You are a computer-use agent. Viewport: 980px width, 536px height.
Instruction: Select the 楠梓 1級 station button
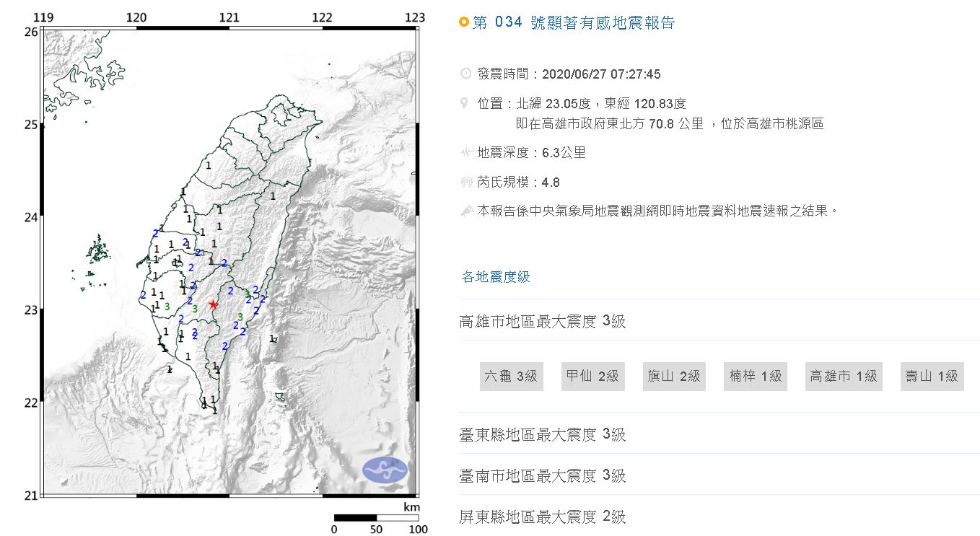(756, 376)
